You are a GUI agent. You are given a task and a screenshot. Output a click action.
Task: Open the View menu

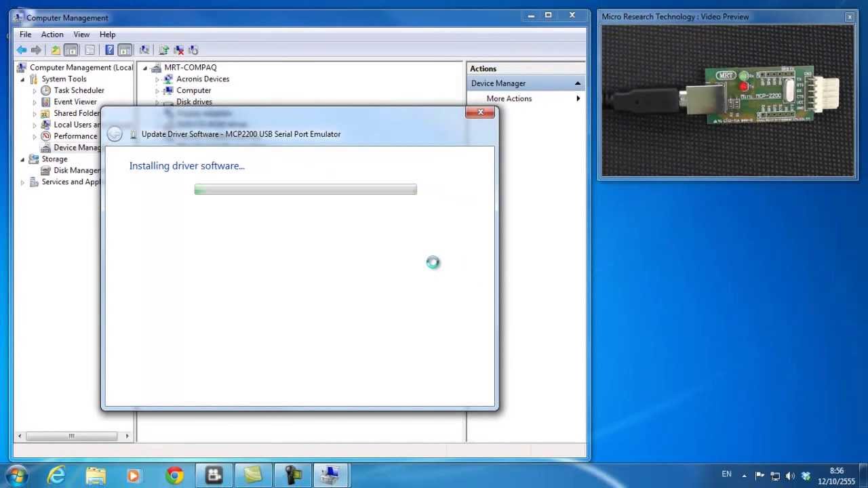[81, 34]
